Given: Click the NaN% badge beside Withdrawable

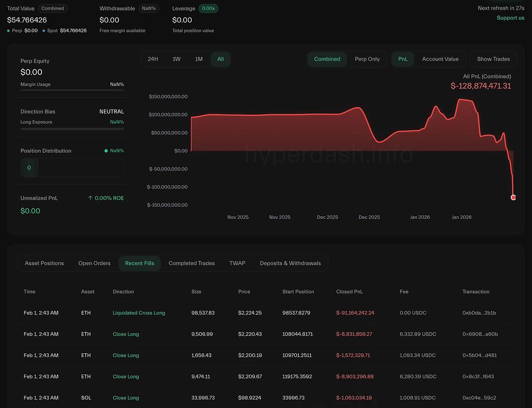Looking at the screenshot, I should click(x=149, y=8).
